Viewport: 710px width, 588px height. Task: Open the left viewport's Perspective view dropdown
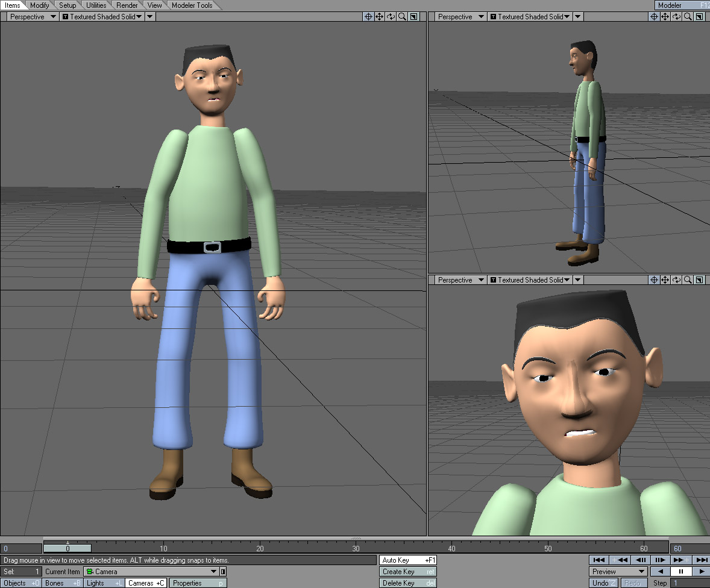[x=32, y=17]
